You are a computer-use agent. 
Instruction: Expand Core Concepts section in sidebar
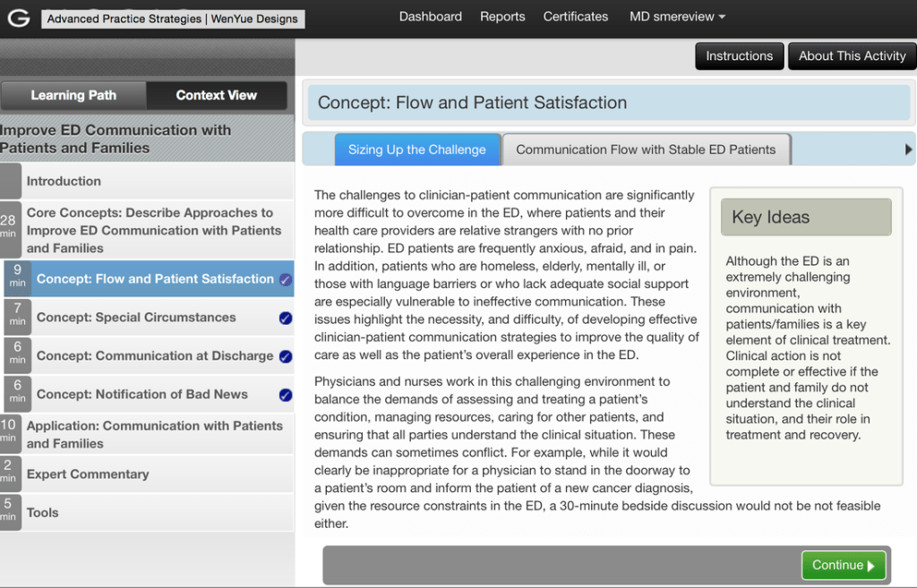click(154, 230)
